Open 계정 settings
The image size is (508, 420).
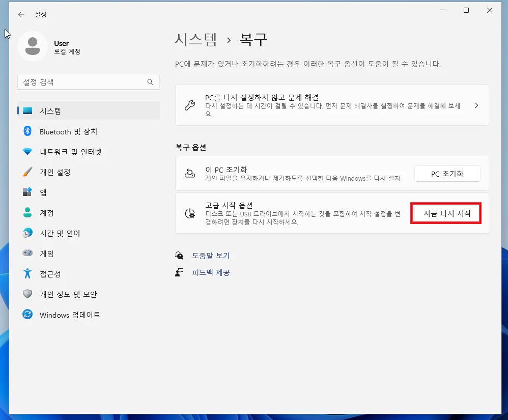[48, 213]
